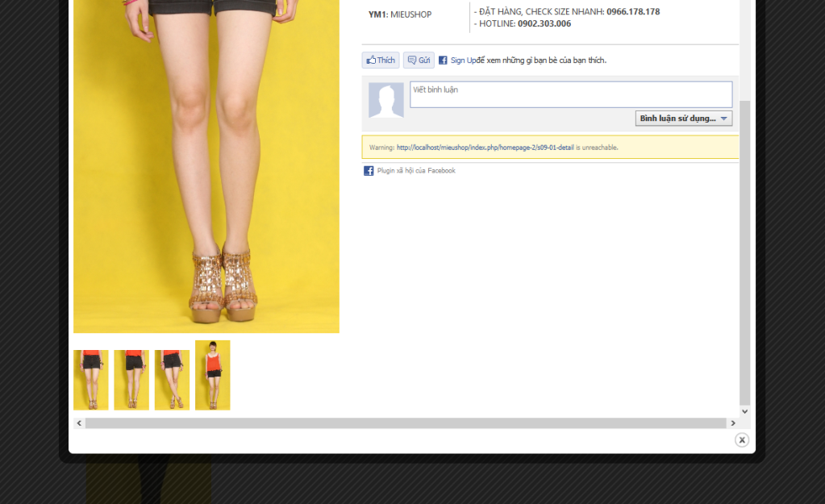
Task: Click the horizontal scrollbar thumb
Action: 406,423
